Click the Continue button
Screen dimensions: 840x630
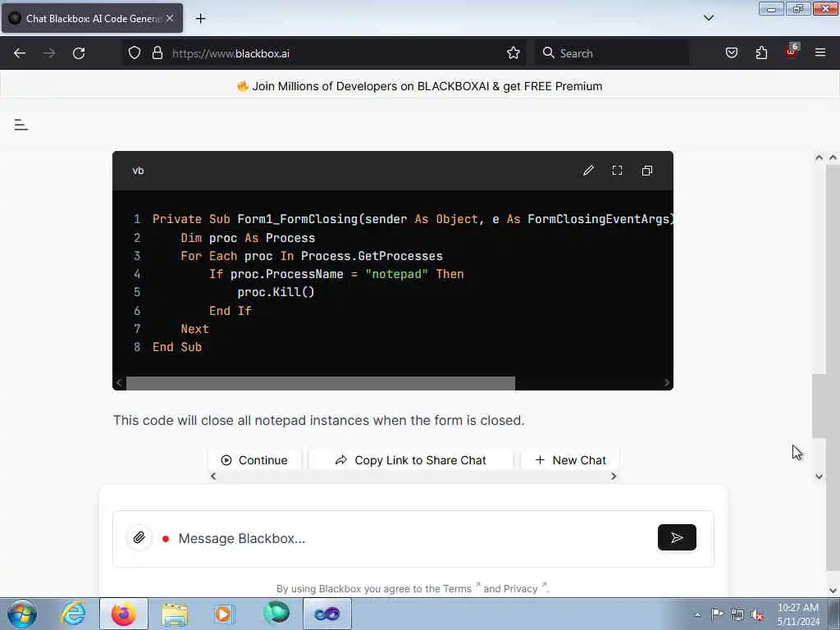(254, 460)
